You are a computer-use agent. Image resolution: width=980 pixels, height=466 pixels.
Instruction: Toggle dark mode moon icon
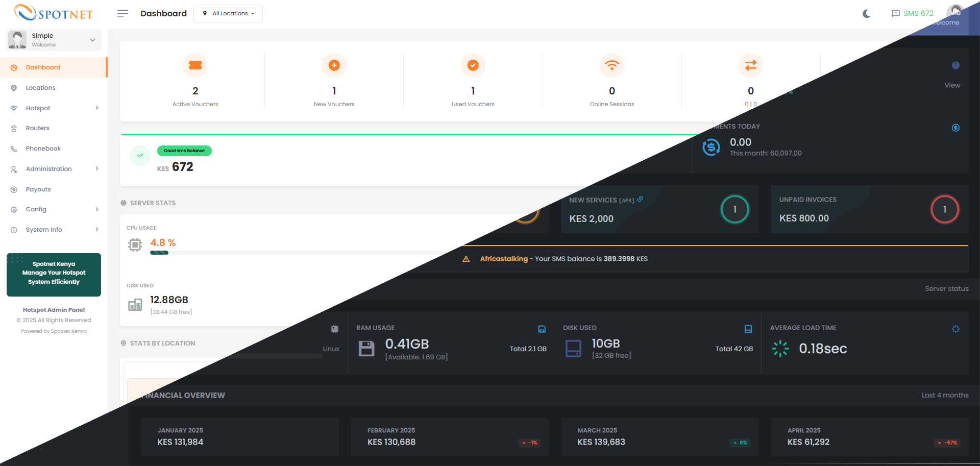point(866,14)
